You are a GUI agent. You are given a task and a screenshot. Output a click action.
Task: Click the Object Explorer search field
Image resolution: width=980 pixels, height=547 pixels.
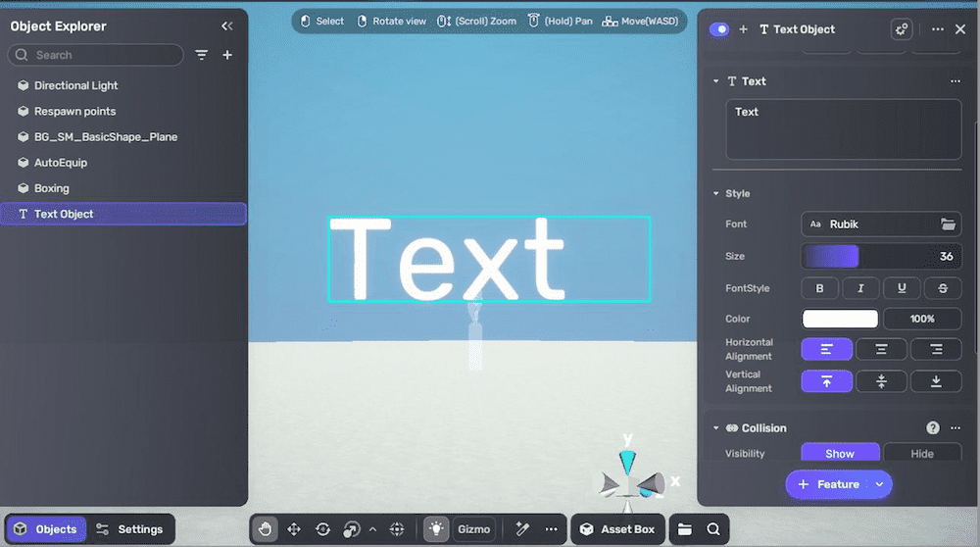103,55
